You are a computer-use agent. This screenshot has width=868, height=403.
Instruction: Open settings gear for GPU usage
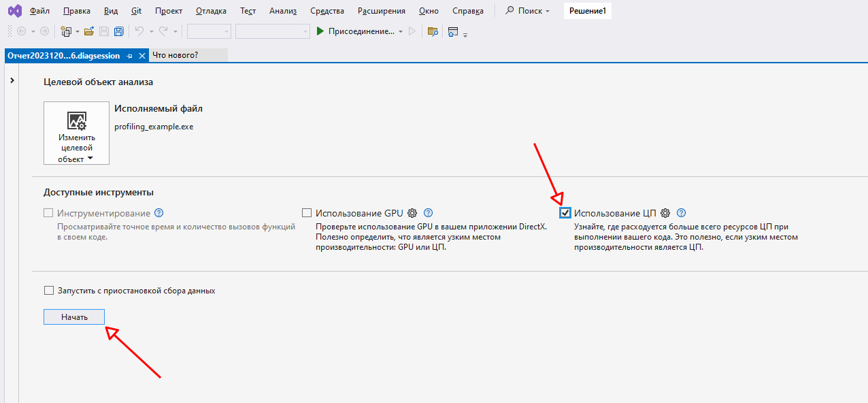click(x=412, y=213)
